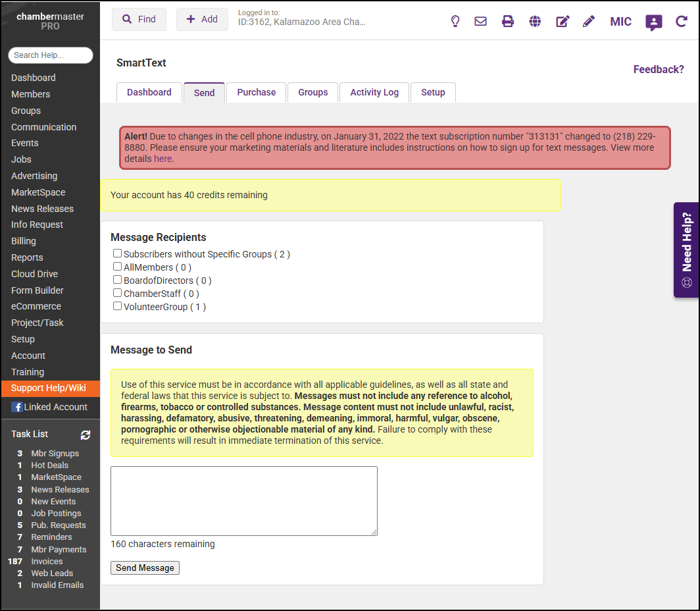The width and height of the screenshot is (700, 611).
Task: Open the Activity Log tab
Action: (374, 92)
